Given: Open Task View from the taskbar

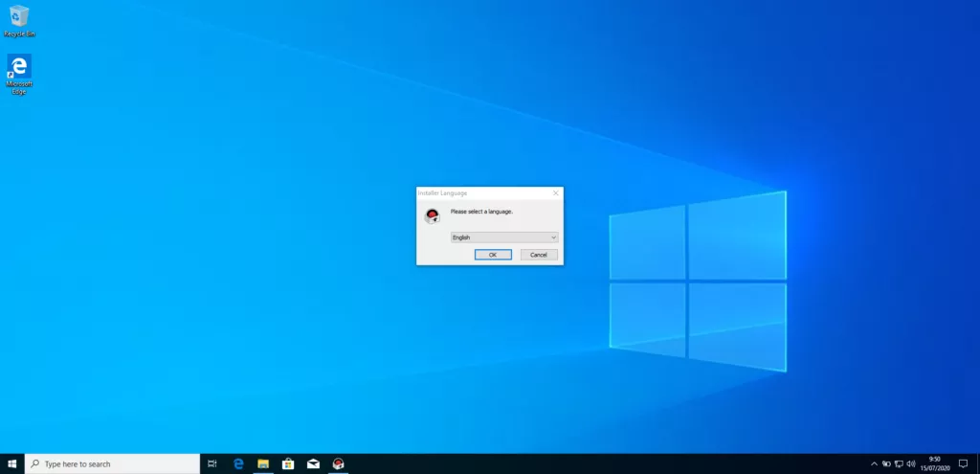Looking at the screenshot, I should point(212,463).
